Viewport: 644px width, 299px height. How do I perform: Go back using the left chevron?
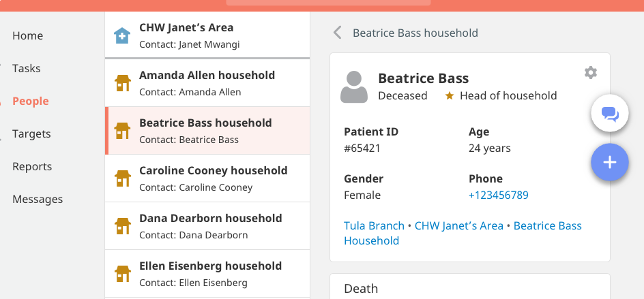336,33
